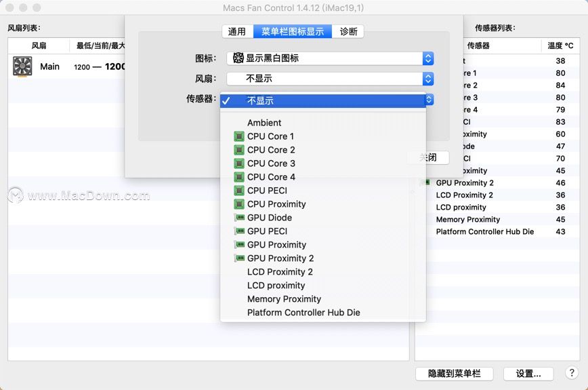Select Memory Proximity row in sensor list
Screen dimensions: 588x390
[x=497, y=219]
